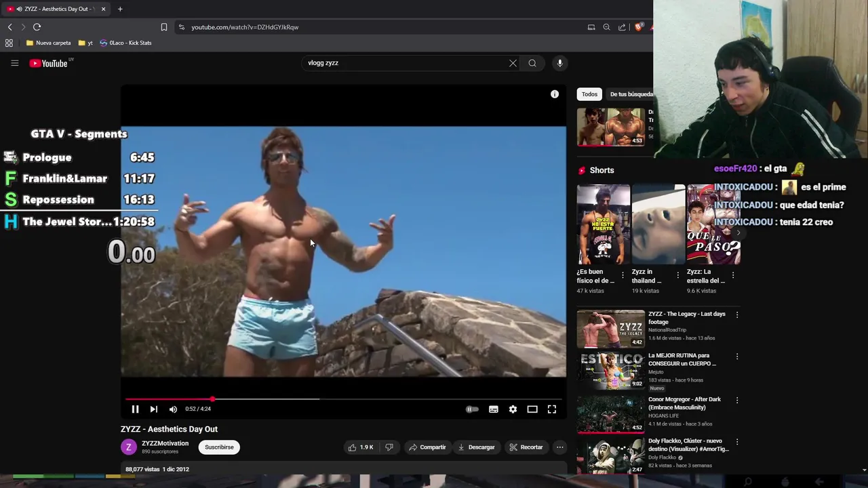Open 'La MEJOR RUTINA para CONSEGUIR un CUERPO'
This screenshot has width=868, height=488.
[x=682, y=359]
